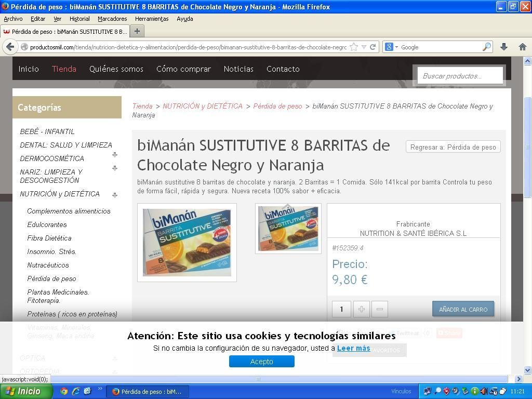Expand the DERMOCOSMÉTICA category
Viewport: 532px width, 399px height.
115,155
